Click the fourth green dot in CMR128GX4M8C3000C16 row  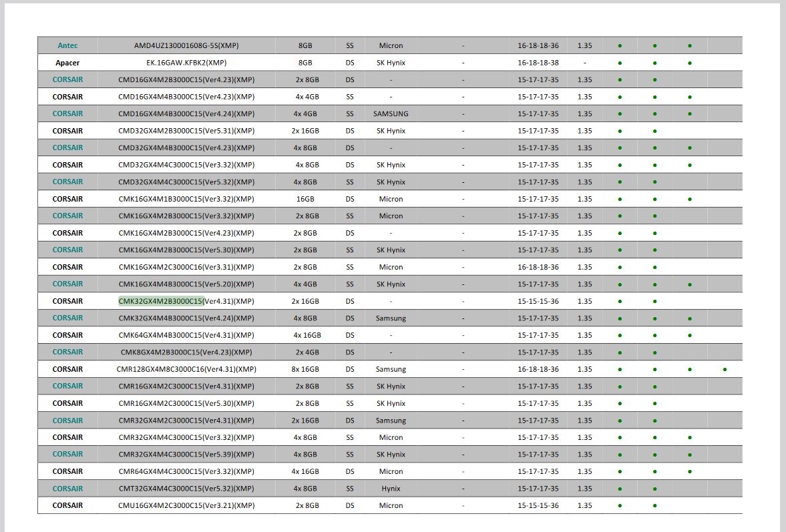[725, 370]
